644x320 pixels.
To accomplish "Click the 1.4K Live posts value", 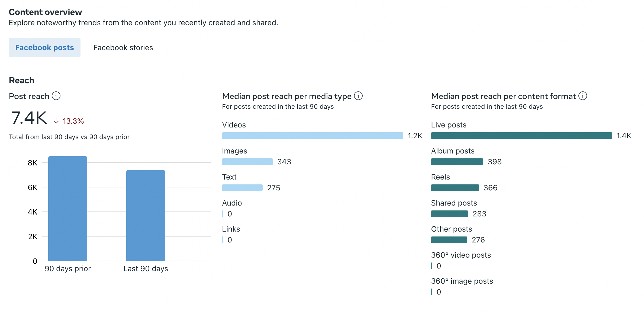I will (624, 136).
